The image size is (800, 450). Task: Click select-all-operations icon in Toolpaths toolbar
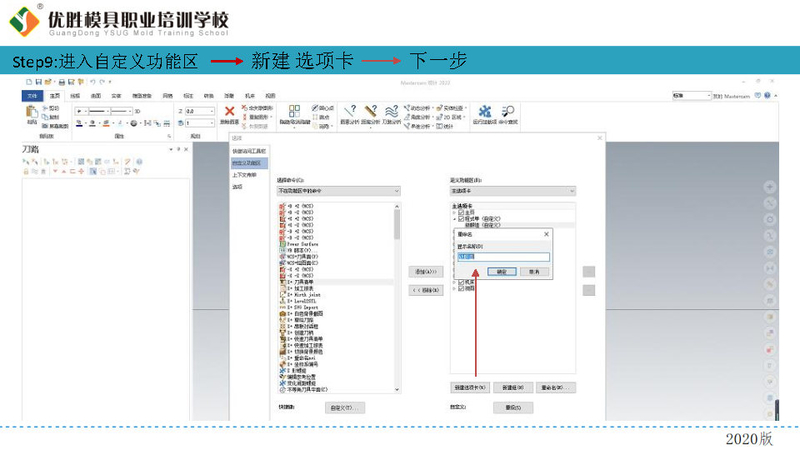coord(25,162)
